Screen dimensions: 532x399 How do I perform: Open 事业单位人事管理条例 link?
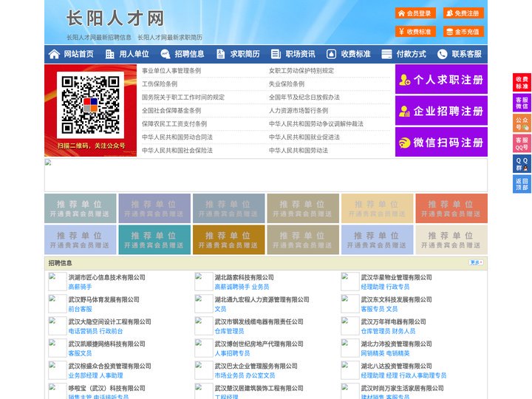click(x=171, y=71)
